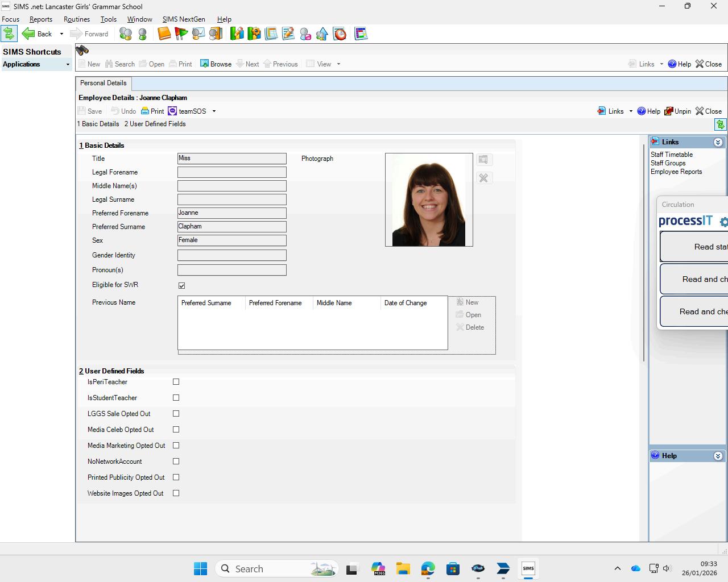Open the stacked table sheets toolbar icon

[271, 34]
